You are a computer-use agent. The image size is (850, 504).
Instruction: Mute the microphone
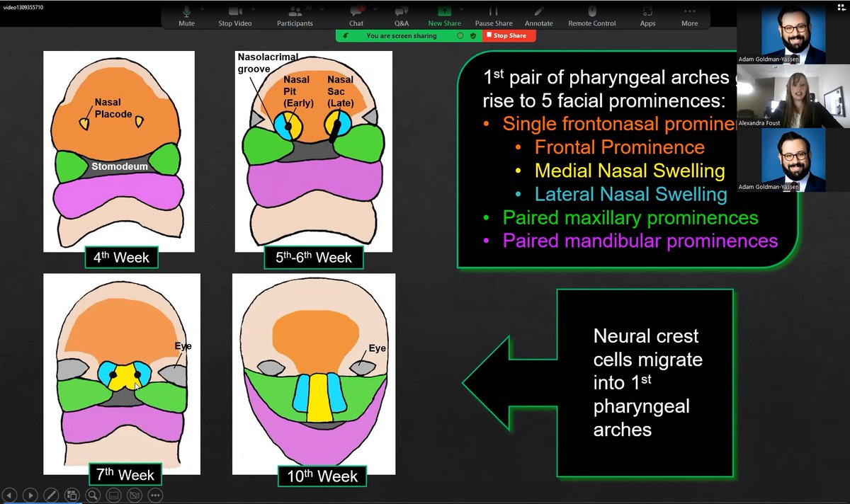(186, 14)
